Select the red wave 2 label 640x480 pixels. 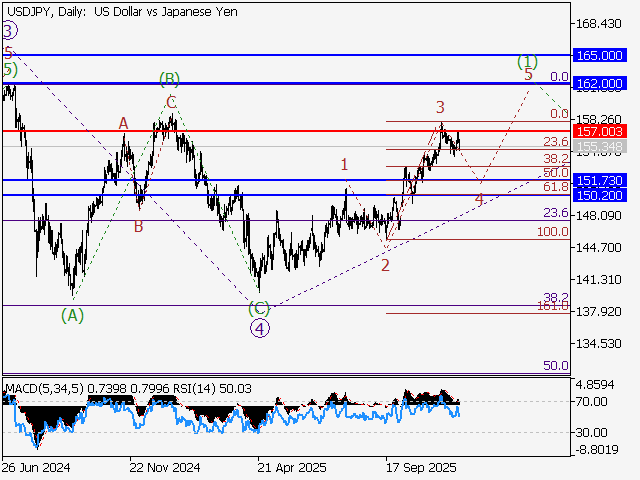coord(385,264)
